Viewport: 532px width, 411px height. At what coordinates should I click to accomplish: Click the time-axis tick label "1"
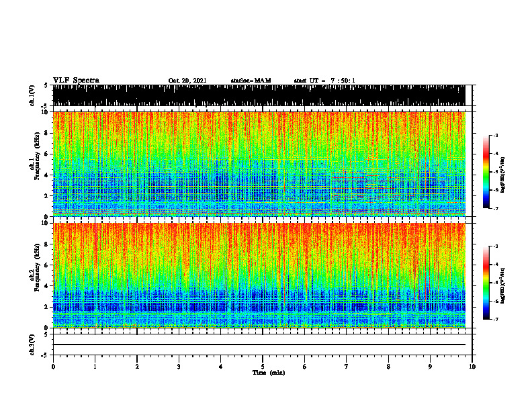(x=95, y=367)
